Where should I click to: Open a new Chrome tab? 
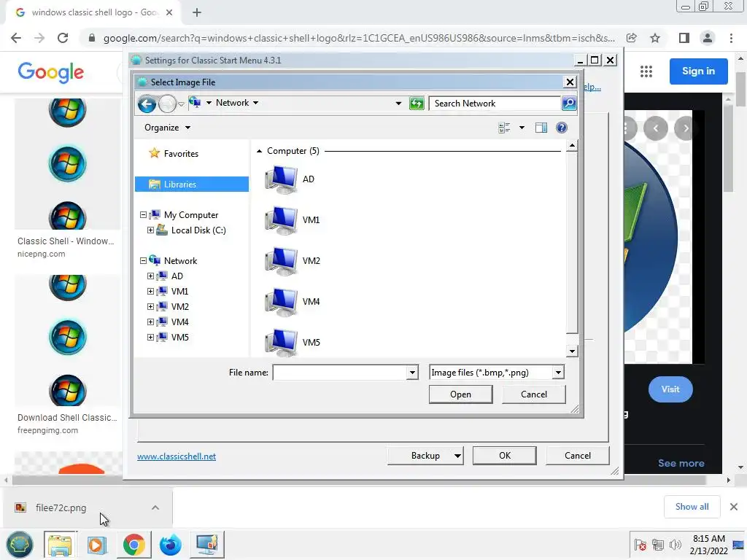(197, 12)
